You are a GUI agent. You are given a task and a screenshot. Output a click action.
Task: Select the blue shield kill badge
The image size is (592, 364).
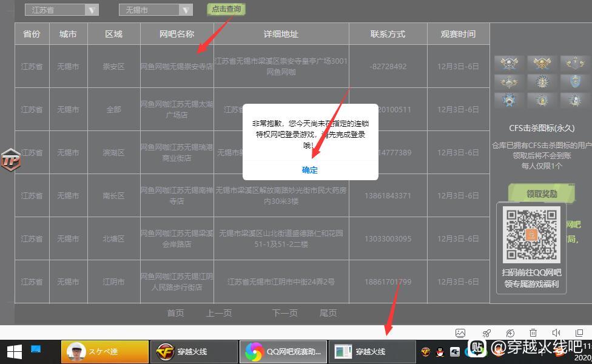coord(574,81)
